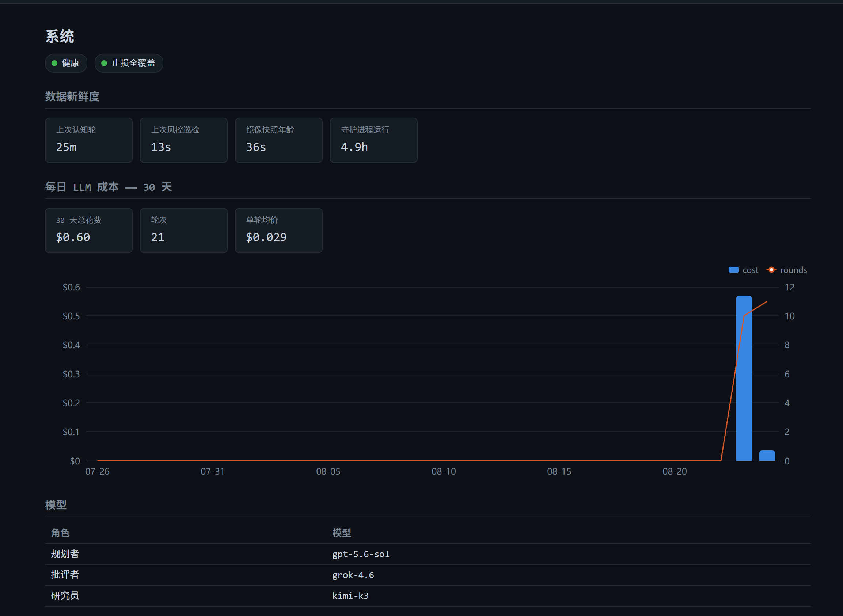
Task: Click the '守护进程运行' card label
Action: click(365, 130)
